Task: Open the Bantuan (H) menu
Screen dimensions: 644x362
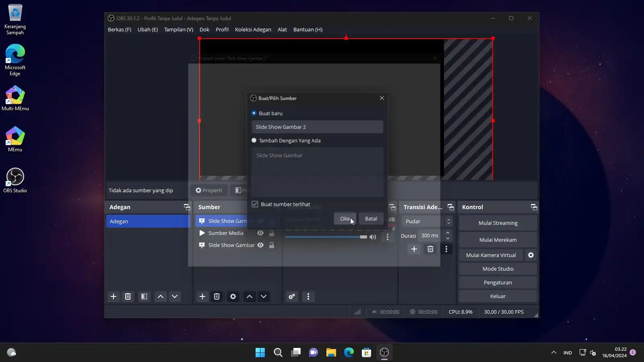Action: (x=308, y=29)
